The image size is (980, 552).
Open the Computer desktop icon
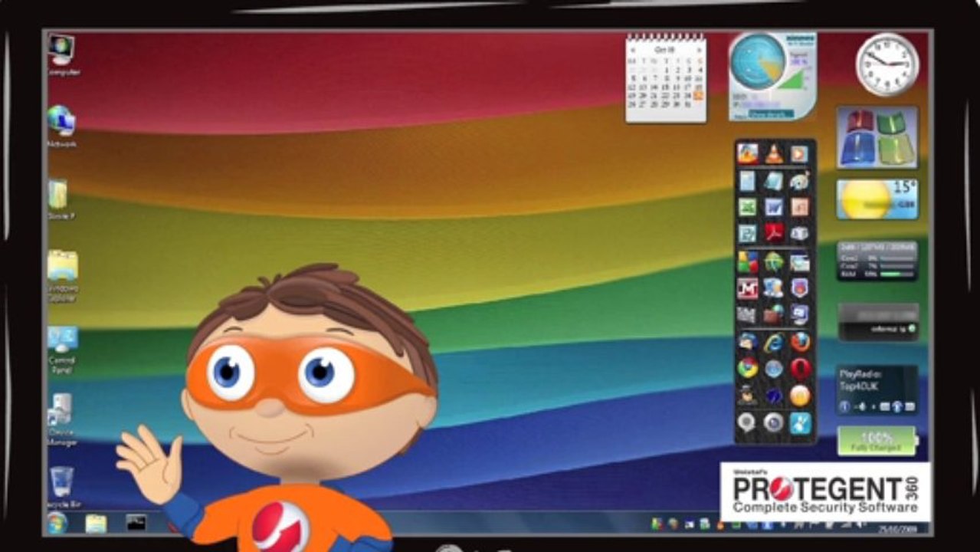pos(61,54)
